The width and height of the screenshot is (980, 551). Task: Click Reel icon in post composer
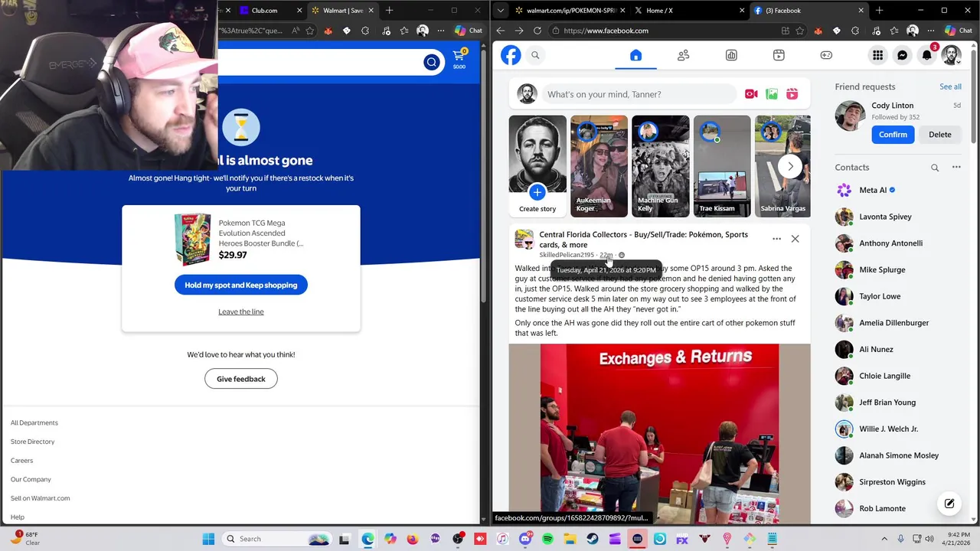pos(792,94)
